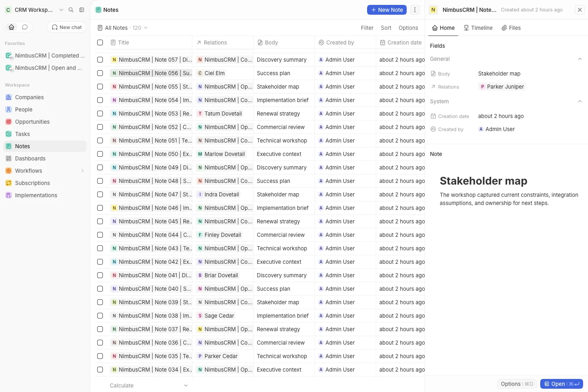This screenshot has height=392, width=588.
Task: Collapse sidebar using panel toggle icon
Action: click(82, 10)
